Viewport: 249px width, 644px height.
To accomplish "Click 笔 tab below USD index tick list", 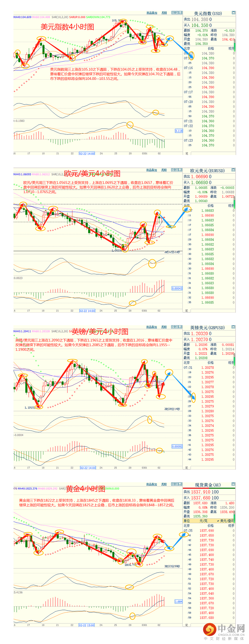I will [187, 153].
